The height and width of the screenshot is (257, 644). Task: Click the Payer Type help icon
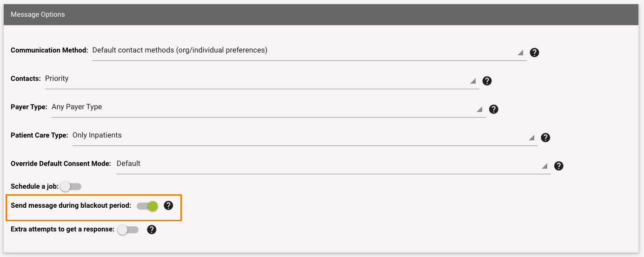click(x=494, y=109)
